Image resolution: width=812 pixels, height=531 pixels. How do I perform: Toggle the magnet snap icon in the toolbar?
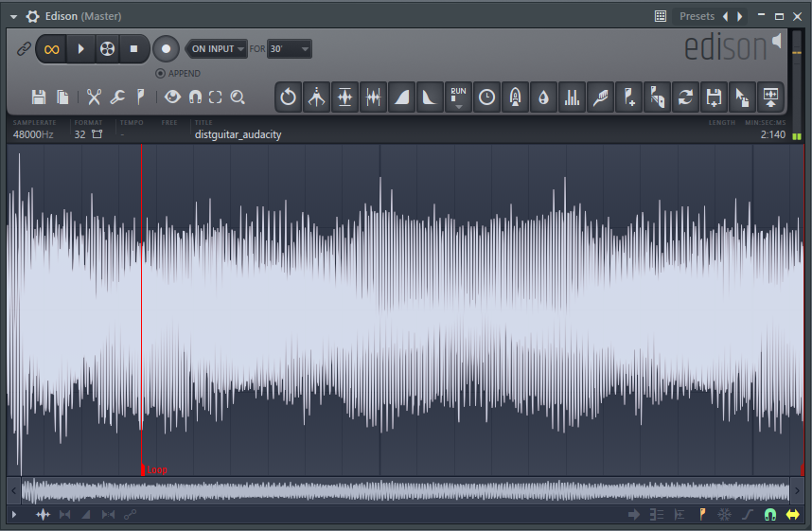point(195,97)
